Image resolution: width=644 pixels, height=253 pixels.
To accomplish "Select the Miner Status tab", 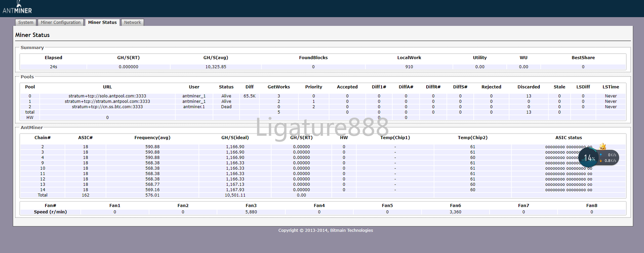I will coord(102,23).
